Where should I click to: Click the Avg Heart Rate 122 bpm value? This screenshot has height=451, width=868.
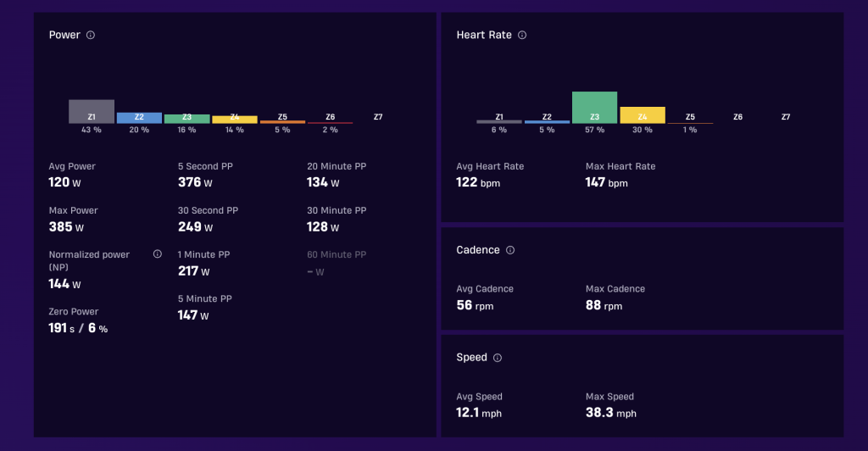(478, 182)
